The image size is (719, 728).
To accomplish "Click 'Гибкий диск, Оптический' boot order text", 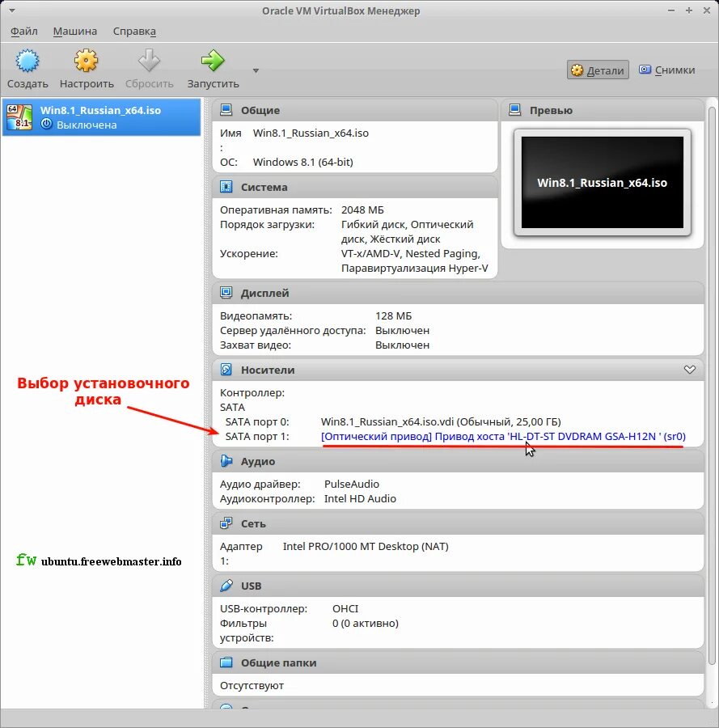I will pos(407,225).
